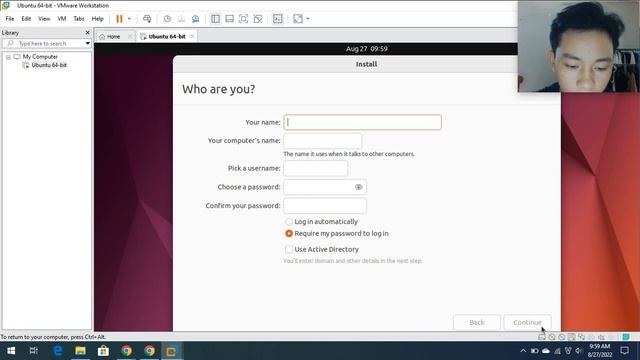The width and height of the screenshot is (640, 360).
Task: Select Ubuntu 64-bit in the library tree
Action: coord(49,65)
